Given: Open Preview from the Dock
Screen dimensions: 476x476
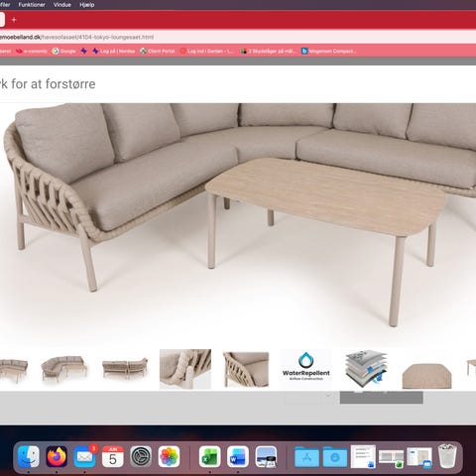Looking at the screenshot, I should tap(267, 456).
